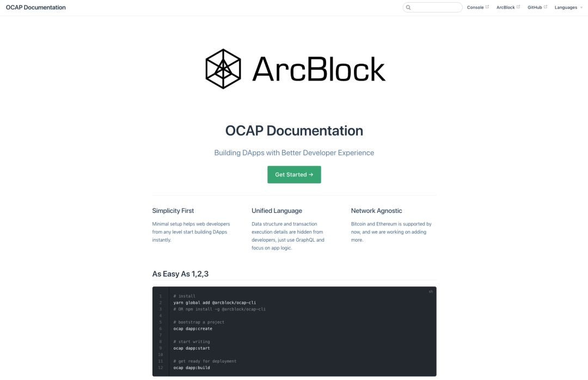The image size is (588, 380).
Task: Click the # start writing comment
Action: pos(192,342)
